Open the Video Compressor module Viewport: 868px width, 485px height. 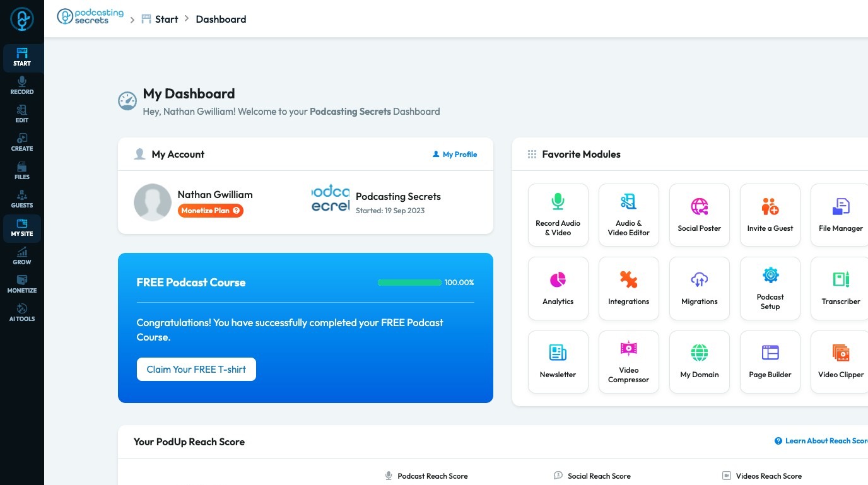629,362
